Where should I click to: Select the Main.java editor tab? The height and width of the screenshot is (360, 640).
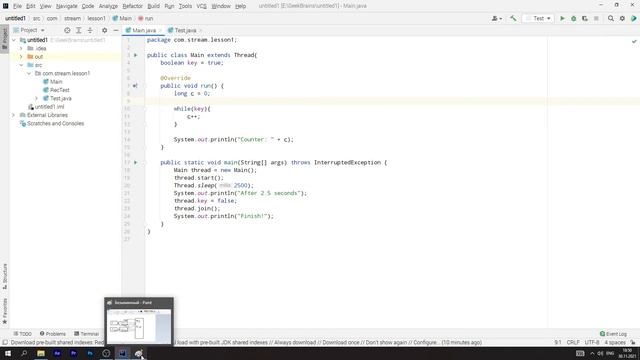[143, 30]
